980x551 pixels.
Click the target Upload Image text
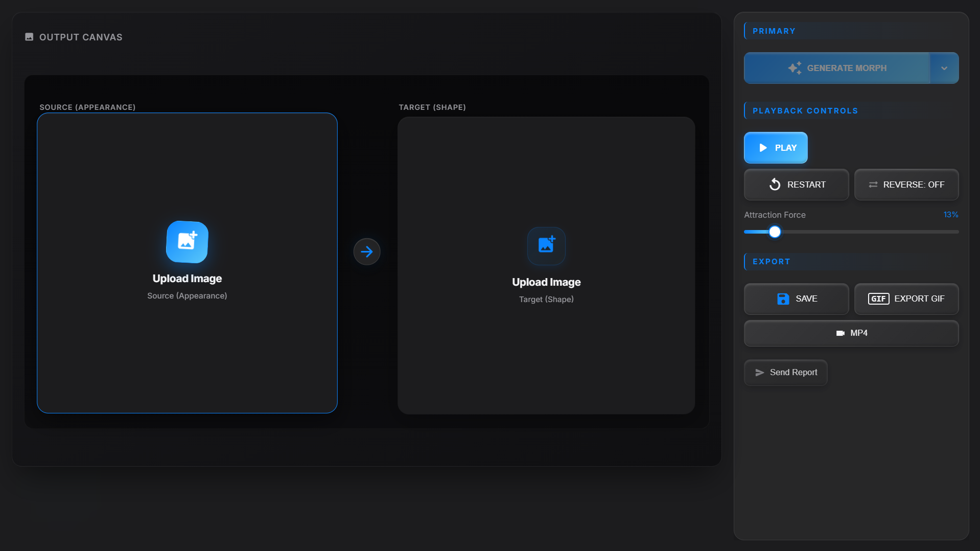point(546,282)
